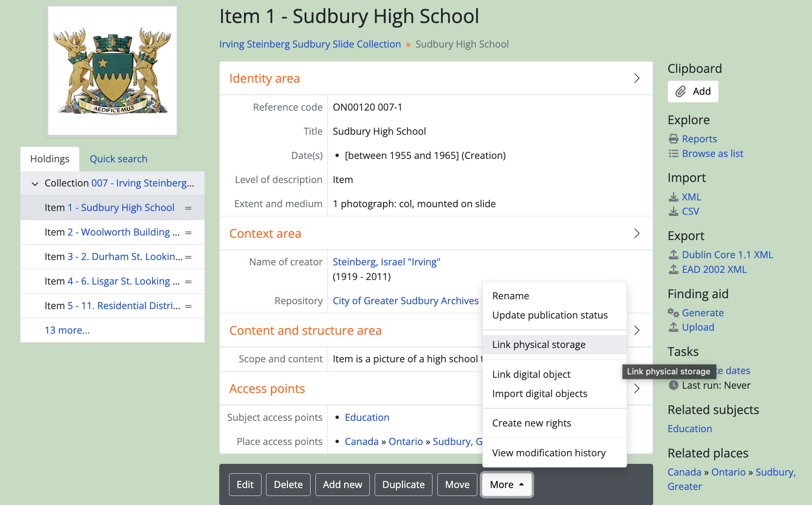This screenshot has height=505, width=812.
Task: Click drag handle for Item 2 Woolworth Building
Action: click(x=188, y=232)
